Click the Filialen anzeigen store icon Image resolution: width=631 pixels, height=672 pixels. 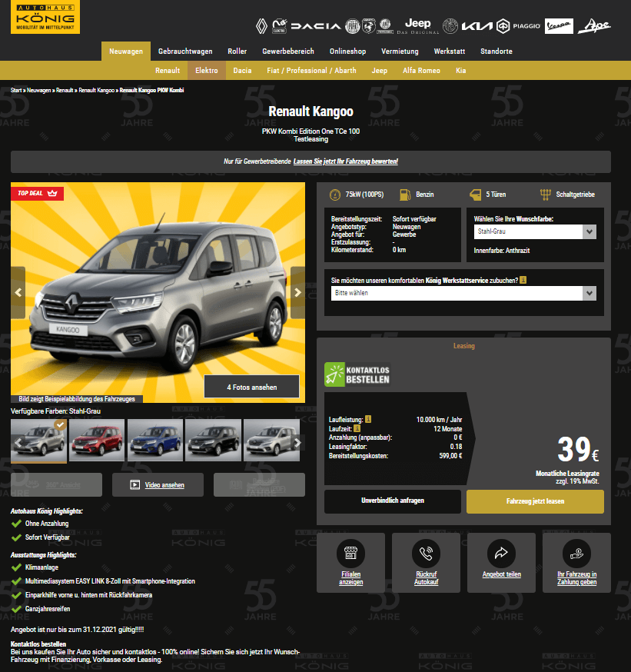pos(350,554)
